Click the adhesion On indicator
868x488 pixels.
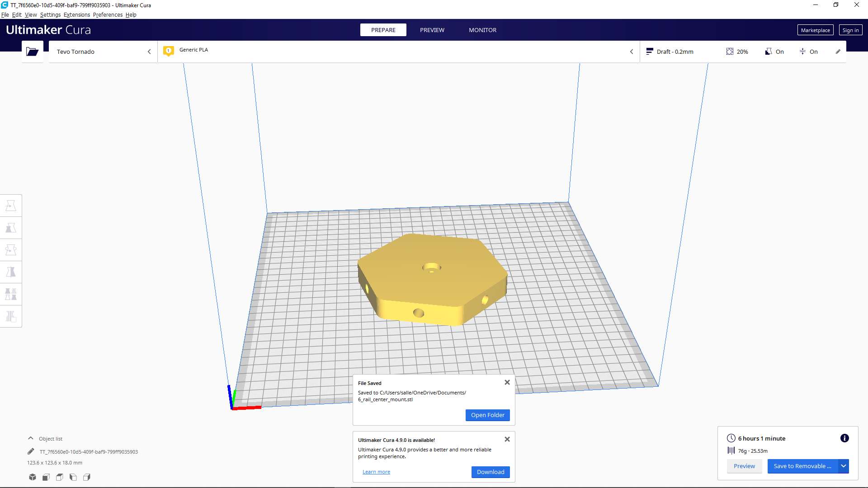809,52
